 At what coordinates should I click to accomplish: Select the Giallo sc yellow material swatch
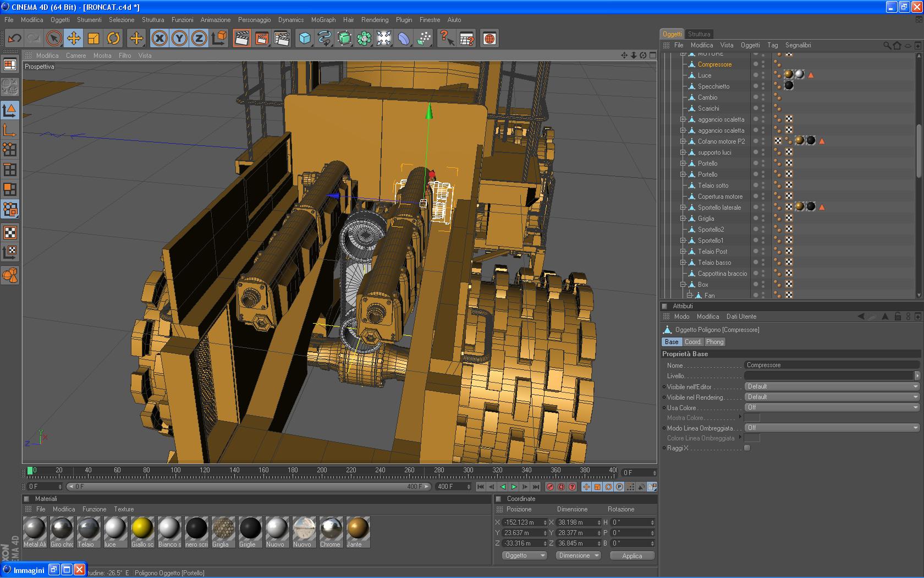[142, 528]
